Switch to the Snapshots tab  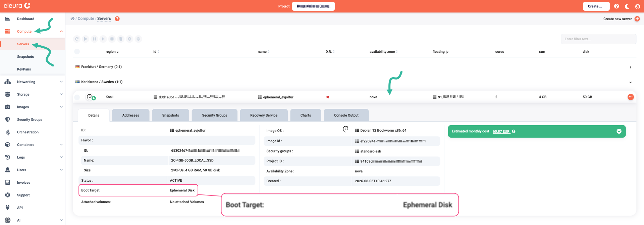click(170, 115)
